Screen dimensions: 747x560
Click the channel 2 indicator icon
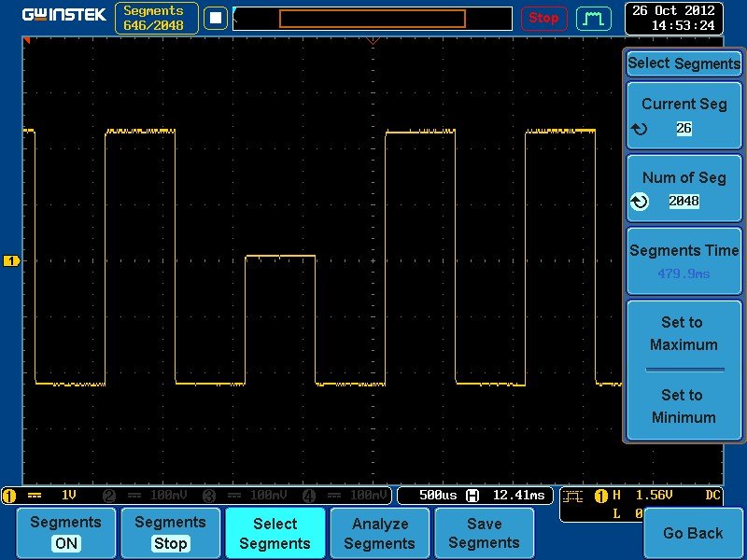(x=109, y=496)
